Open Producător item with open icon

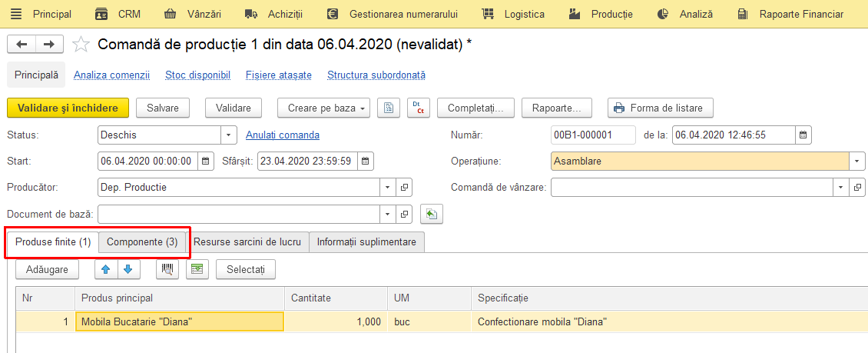pyautogui.click(x=405, y=188)
